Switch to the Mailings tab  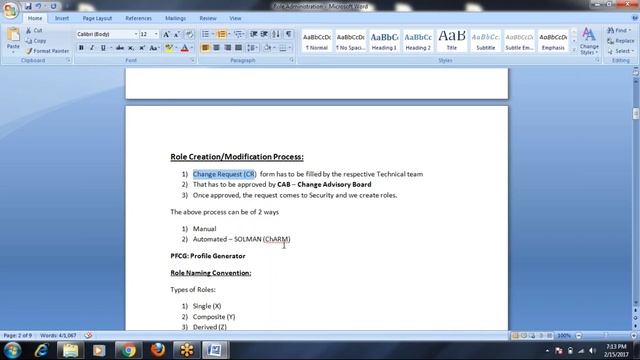coord(176,18)
